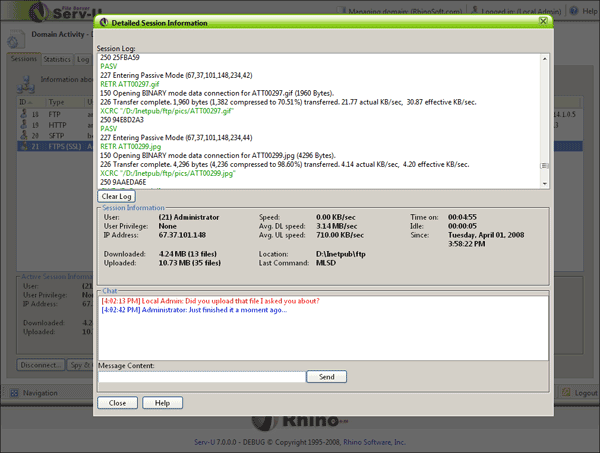This screenshot has height=453, width=600.
Task: Click the XCRC ATT00297.gif log line
Action: 167,111
